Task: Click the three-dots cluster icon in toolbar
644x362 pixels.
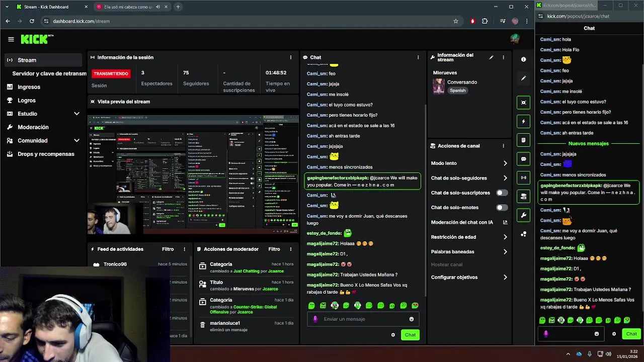Action: 523,234
